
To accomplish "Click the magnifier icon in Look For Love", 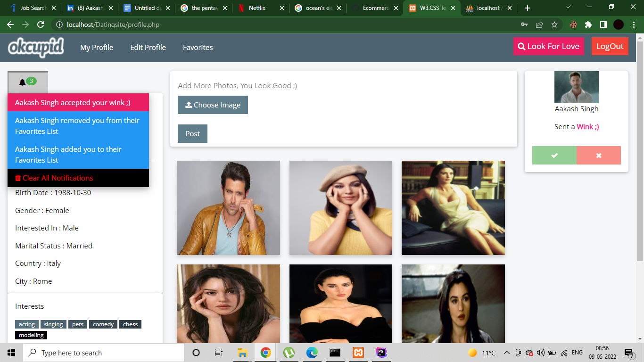I will tap(521, 46).
